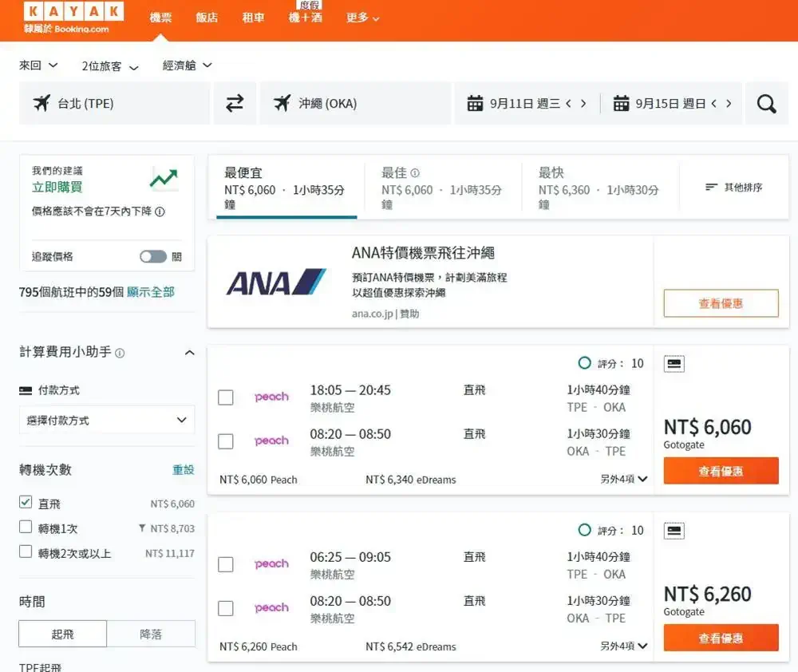
Task: Edit the 台北 (TPE) origin field
Action: click(x=114, y=103)
